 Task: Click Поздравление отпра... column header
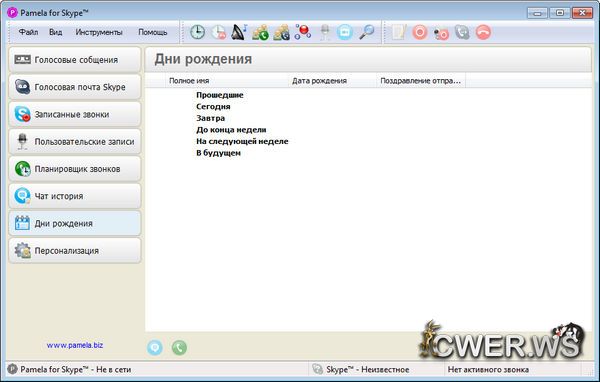(421, 81)
